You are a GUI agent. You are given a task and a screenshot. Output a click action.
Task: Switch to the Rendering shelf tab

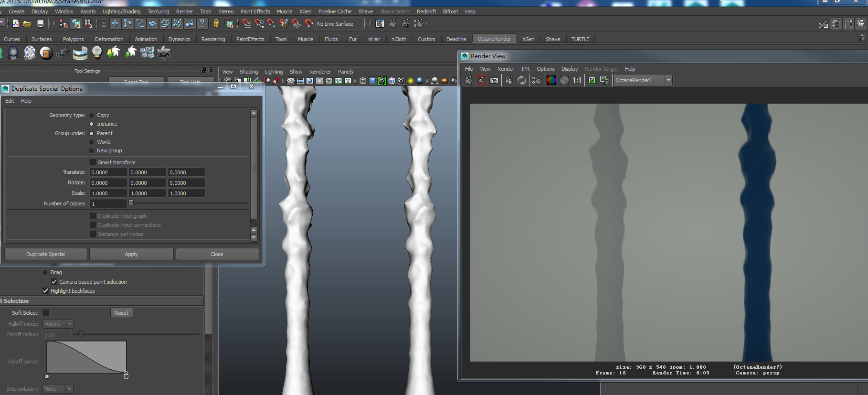coord(213,39)
